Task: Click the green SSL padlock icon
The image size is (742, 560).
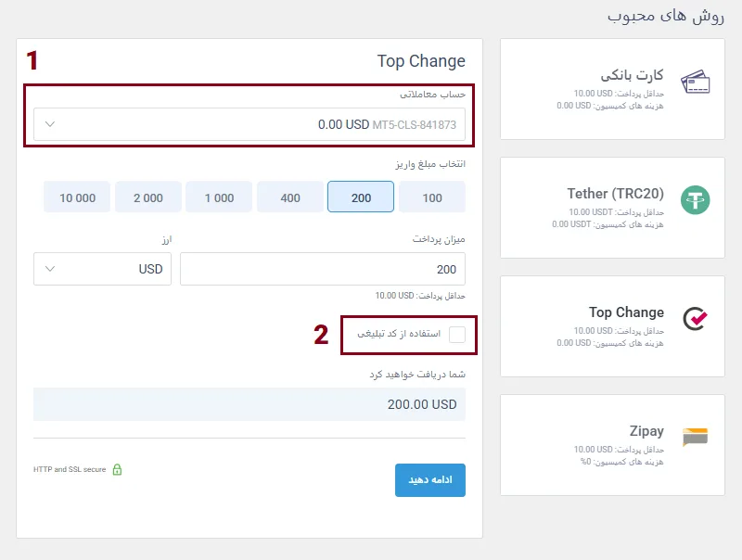Action: (117, 469)
